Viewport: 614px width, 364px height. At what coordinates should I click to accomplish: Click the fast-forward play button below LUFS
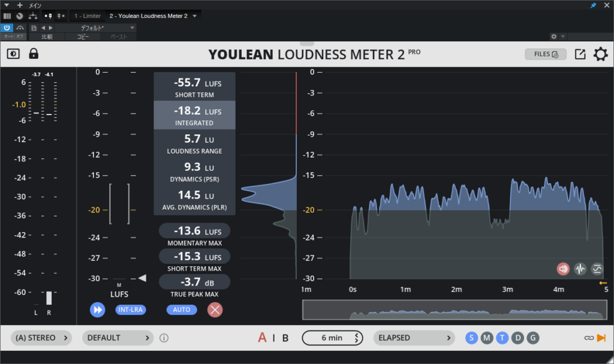point(98,309)
